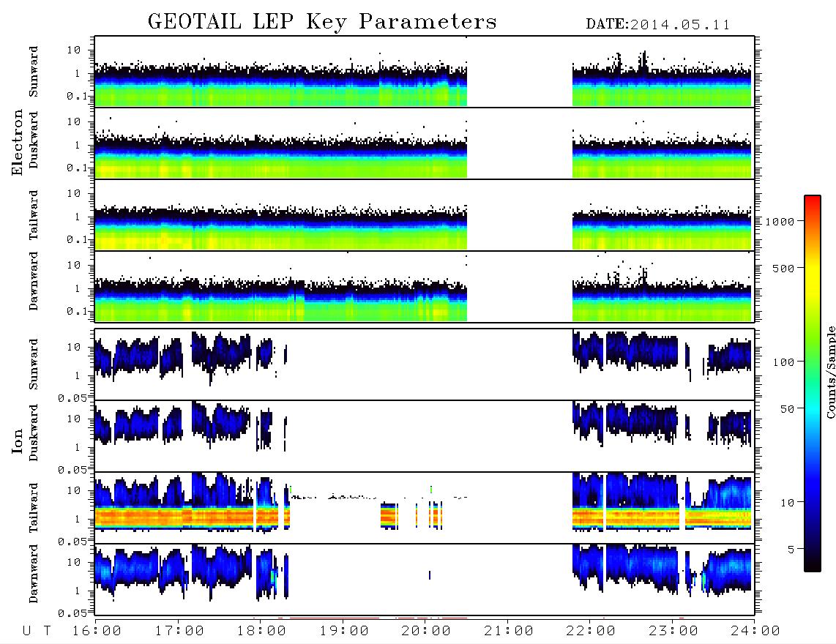Click the 100 colorbar tick value
The image size is (836, 644).
[x=784, y=362]
